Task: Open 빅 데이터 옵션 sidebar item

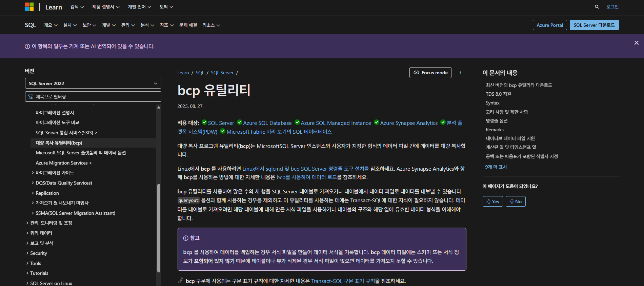Action: (x=81, y=153)
